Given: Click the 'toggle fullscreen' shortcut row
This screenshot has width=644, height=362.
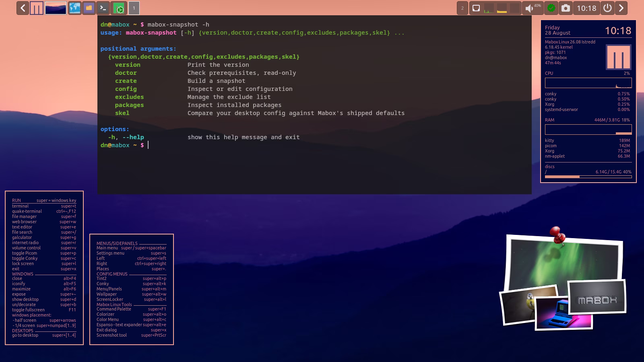Looking at the screenshot, I should click(x=44, y=310).
